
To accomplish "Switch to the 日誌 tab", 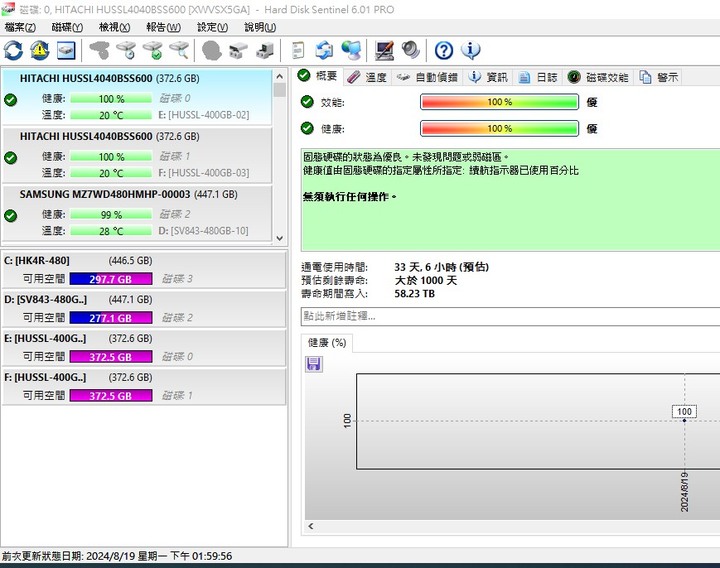I will (x=537, y=77).
